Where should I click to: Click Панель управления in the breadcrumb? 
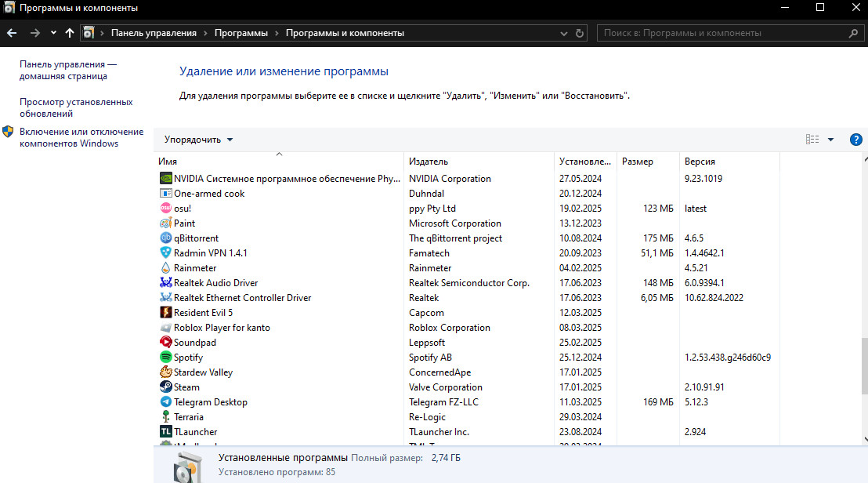[x=154, y=33]
